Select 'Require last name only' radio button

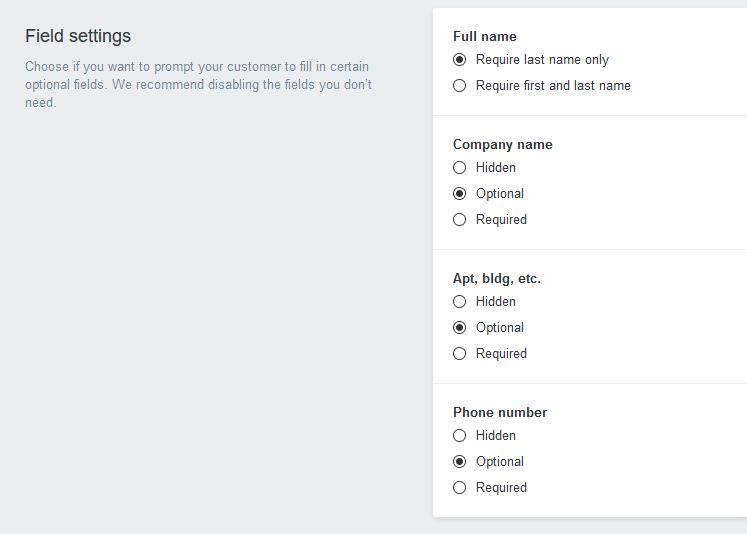click(460, 60)
